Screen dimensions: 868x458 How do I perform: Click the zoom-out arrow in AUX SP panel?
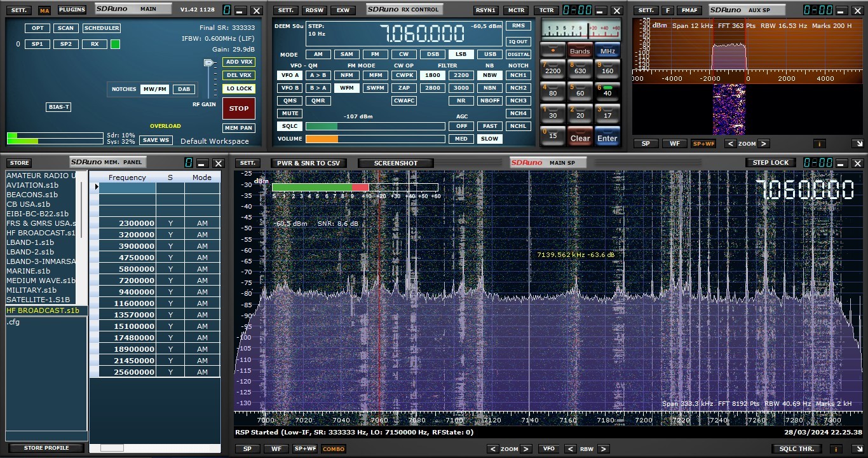pos(731,144)
